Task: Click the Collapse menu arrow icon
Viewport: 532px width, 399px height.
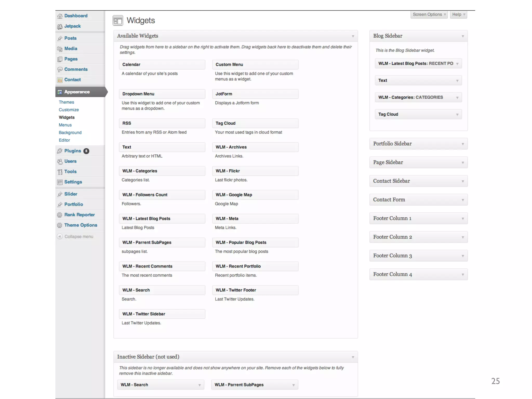Action: (60, 236)
